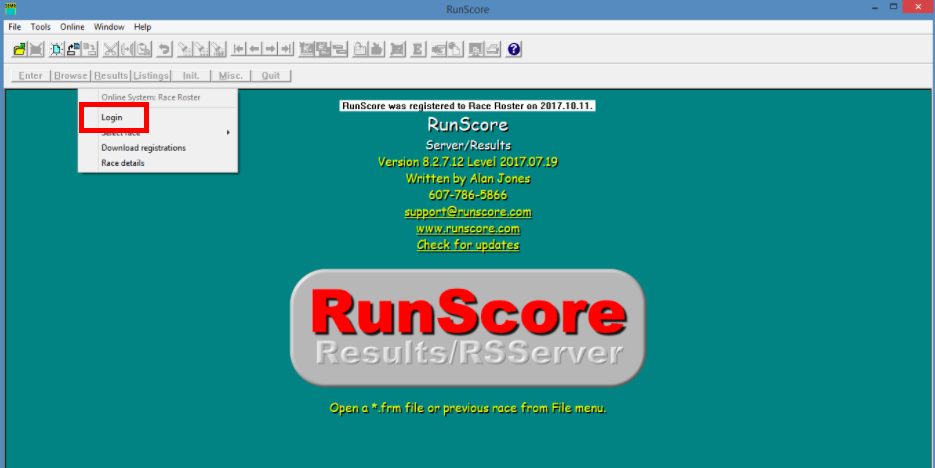Click the open folder icon in toolbar
The height and width of the screenshot is (468, 935).
[x=19, y=49]
